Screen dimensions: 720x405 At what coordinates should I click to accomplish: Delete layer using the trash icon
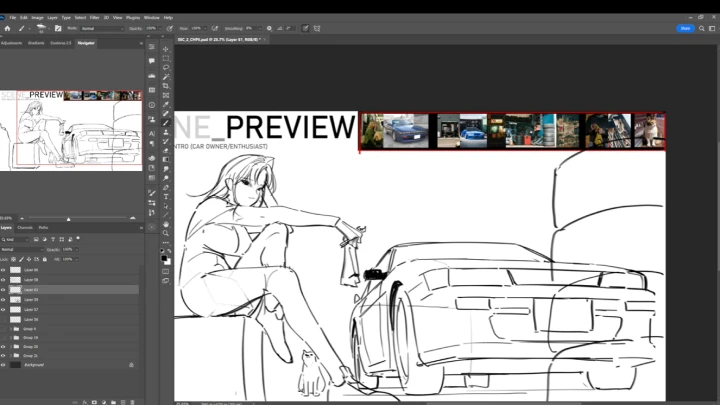click(x=133, y=402)
